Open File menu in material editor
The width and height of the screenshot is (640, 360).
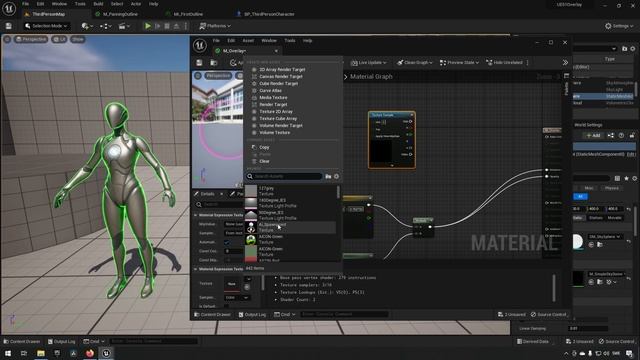pyautogui.click(x=216, y=41)
